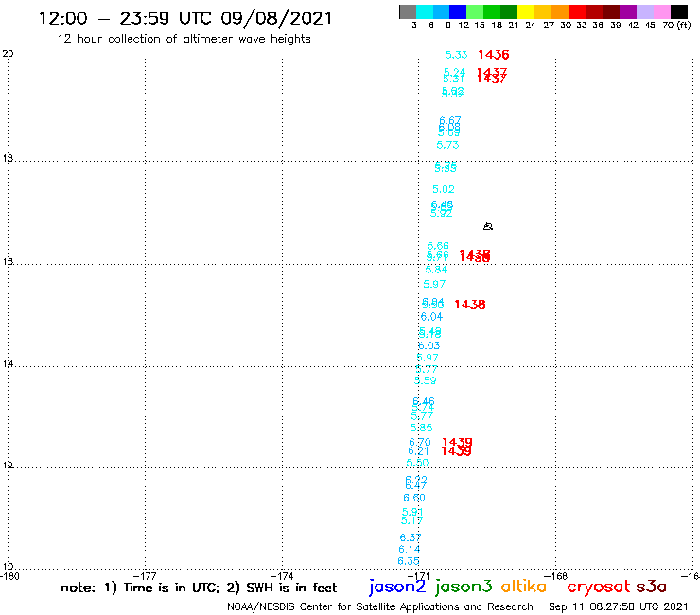700x615 pixels.
Task: Click wave height value '6.03'
Action: coord(429,345)
